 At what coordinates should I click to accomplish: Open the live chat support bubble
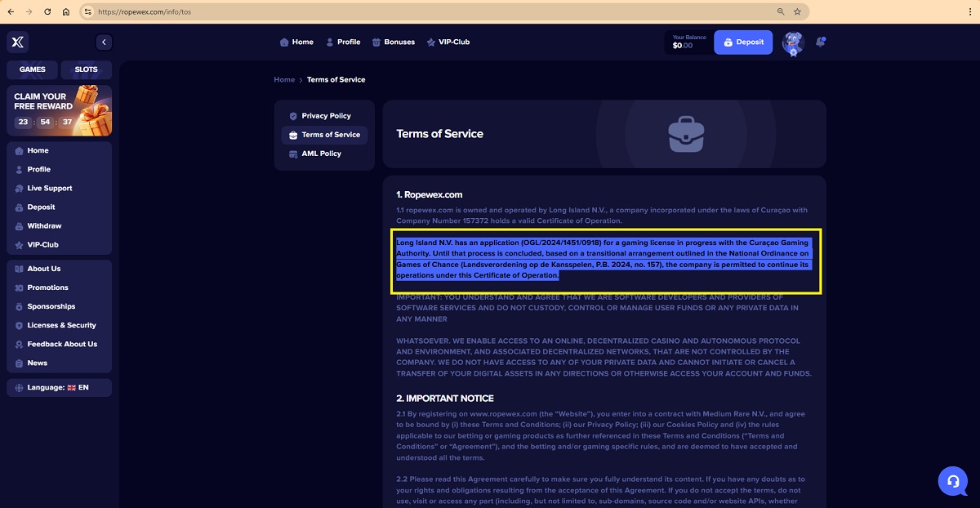[x=952, y=481]
